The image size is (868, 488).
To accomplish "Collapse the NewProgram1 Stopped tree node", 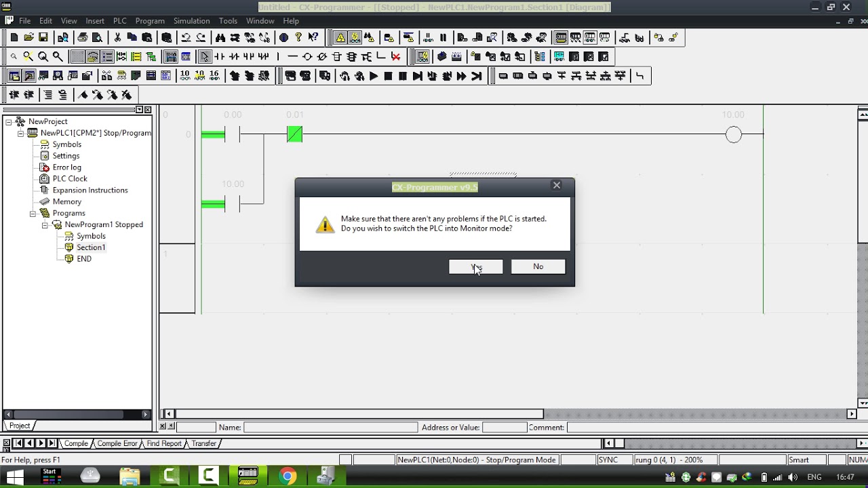I will 45,224.
